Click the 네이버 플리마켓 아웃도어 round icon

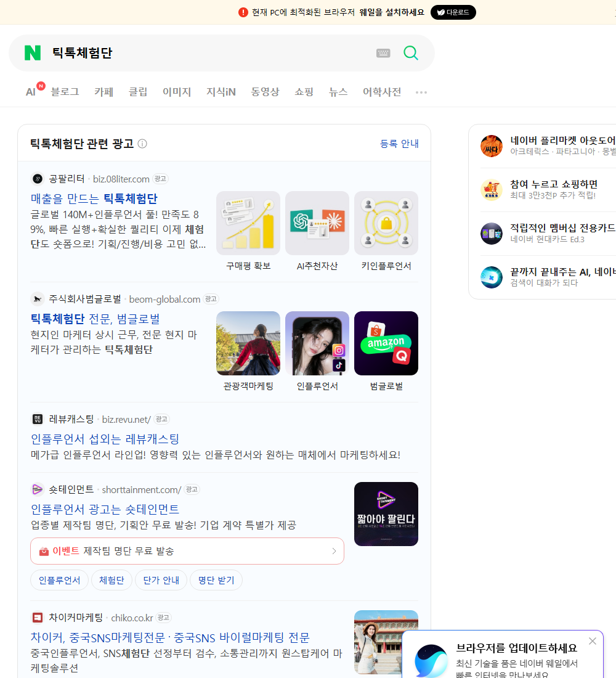click(x=492, y=146)
